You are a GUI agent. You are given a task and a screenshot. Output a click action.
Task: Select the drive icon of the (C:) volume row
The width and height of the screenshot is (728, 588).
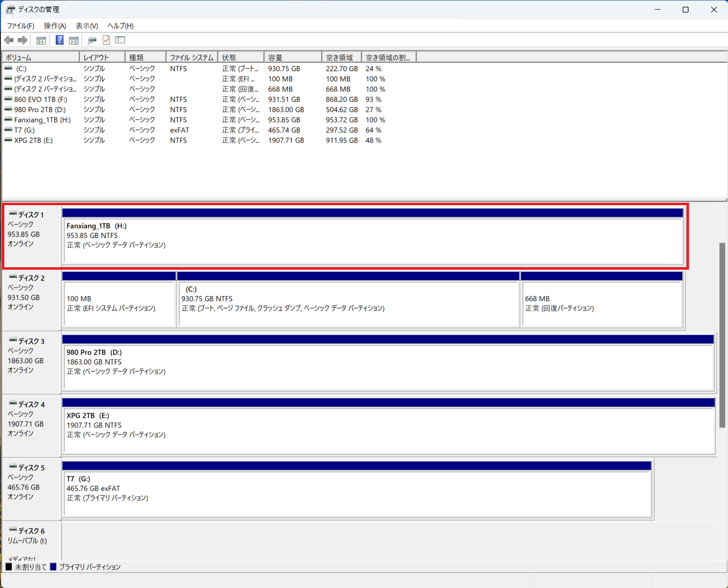[x=8, y=68]
